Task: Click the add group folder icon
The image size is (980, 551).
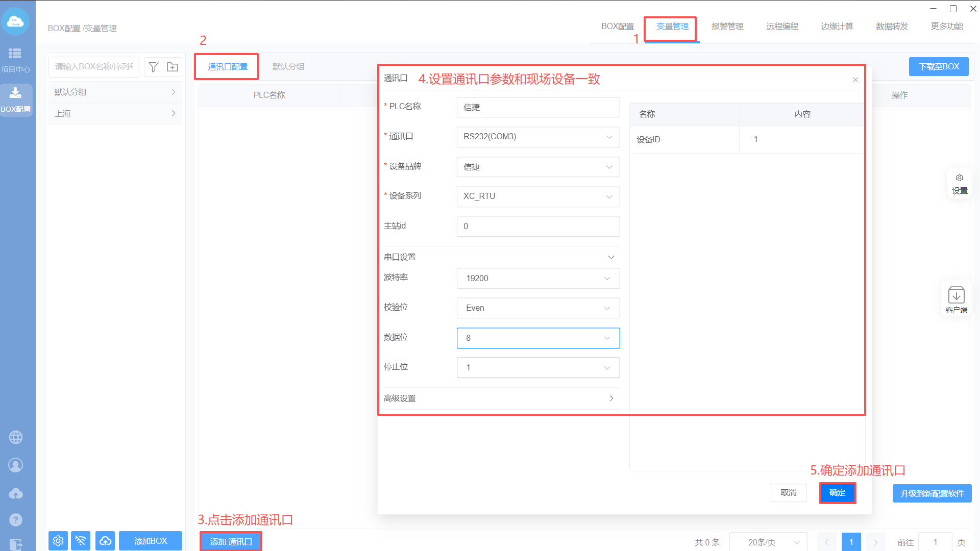Action: 173,67
